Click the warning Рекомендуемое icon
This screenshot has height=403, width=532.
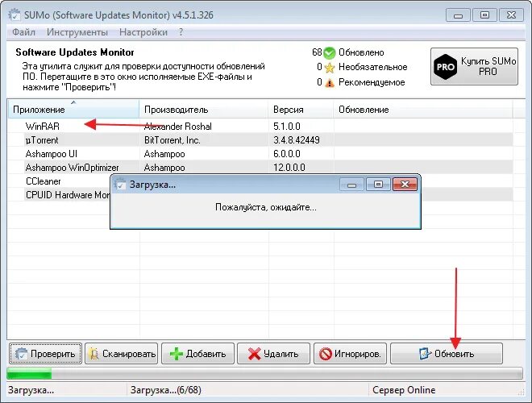point(330,82)
